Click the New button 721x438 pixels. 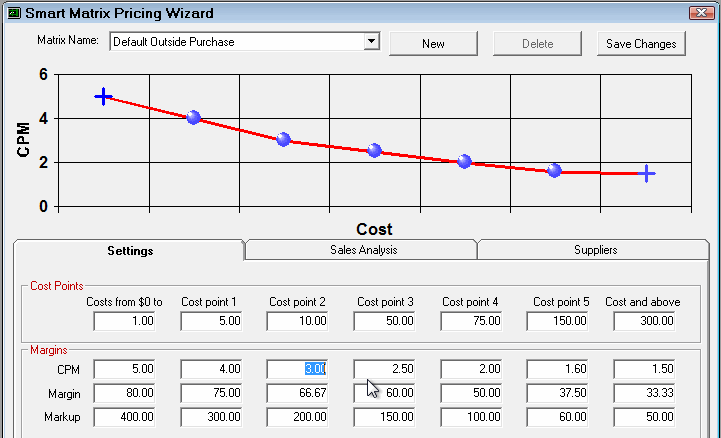pyautogui.click(x=433, y=44)
